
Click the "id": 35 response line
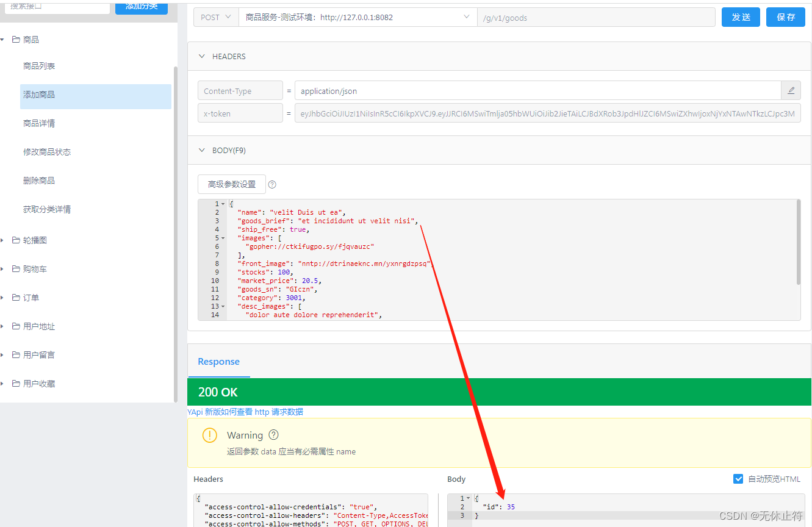point(498,507)
